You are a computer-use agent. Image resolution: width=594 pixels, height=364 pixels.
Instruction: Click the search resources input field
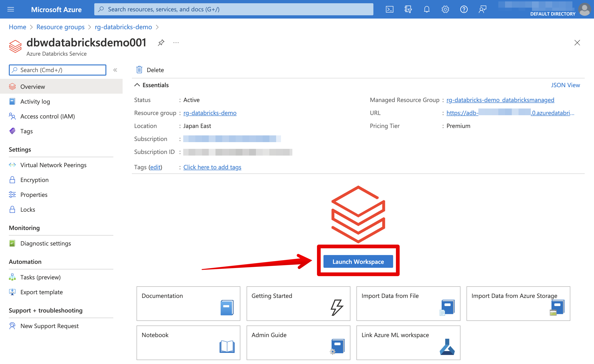(234, 9)
